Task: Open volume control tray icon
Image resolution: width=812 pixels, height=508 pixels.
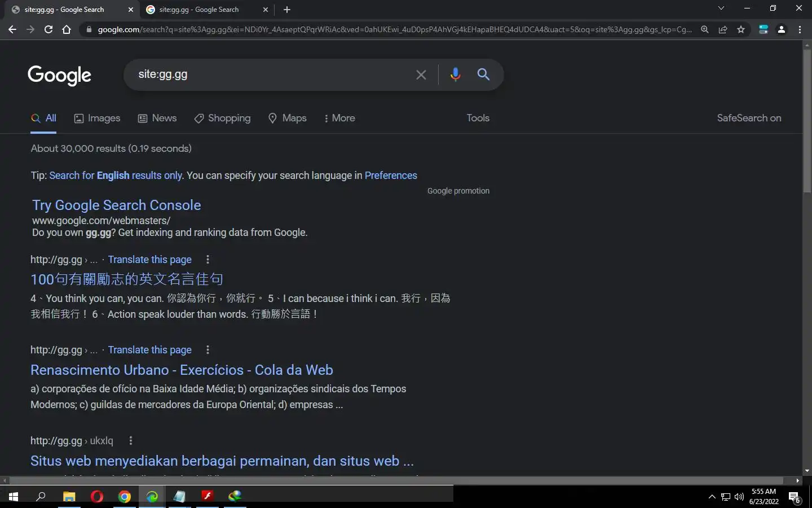Action: (x=739, y=497)
